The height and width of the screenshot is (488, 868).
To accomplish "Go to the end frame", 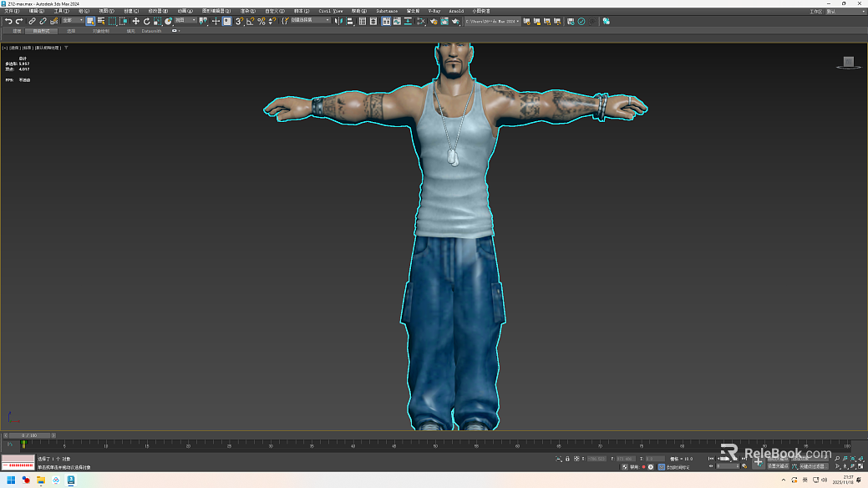I will point(744,459).
